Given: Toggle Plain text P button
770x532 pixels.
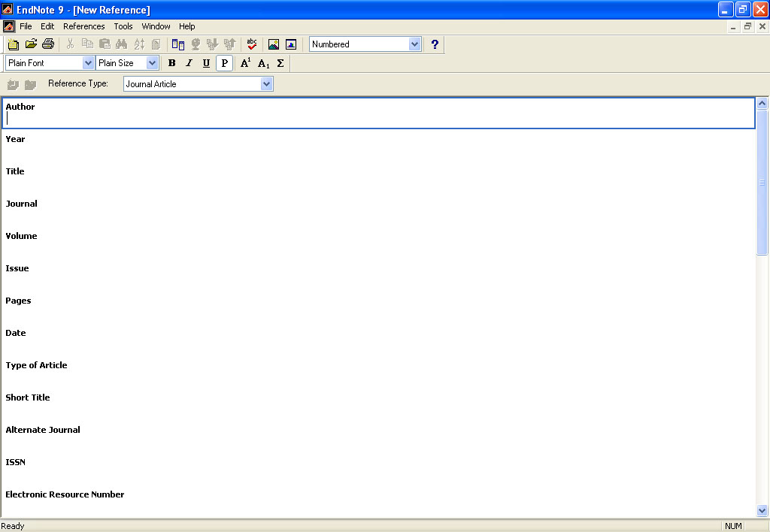Looking at the screenshot, I should click(x=224, y=63).
